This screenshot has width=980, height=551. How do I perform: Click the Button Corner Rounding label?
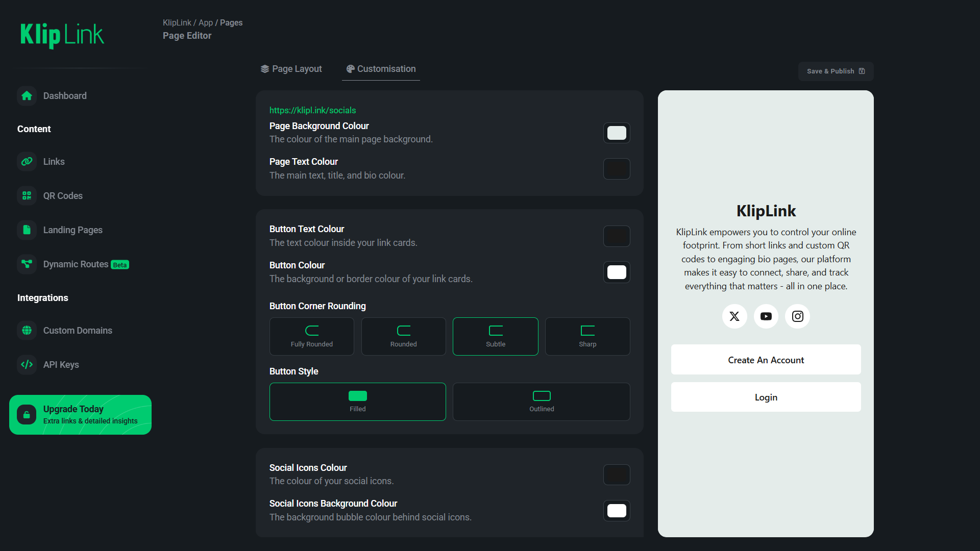point(317,306)
